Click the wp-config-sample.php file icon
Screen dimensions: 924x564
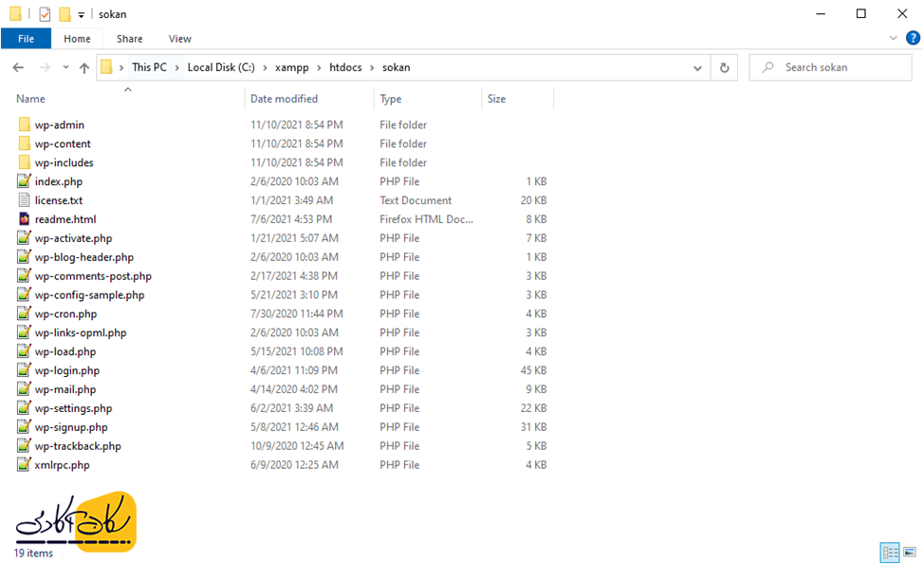[x=24, y=294]
